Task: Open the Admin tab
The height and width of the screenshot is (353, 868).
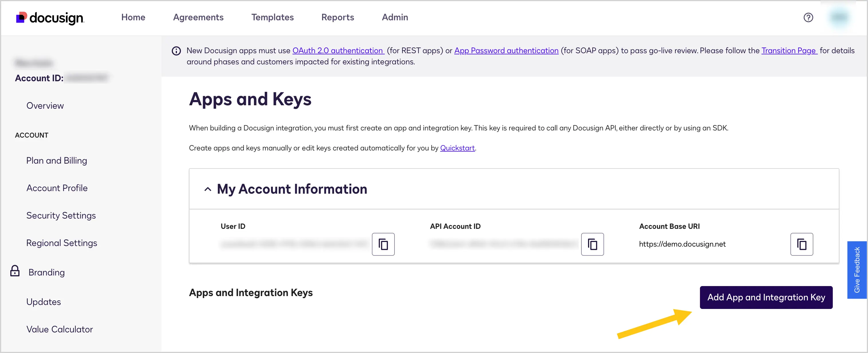Action: [x=395, y=17]
